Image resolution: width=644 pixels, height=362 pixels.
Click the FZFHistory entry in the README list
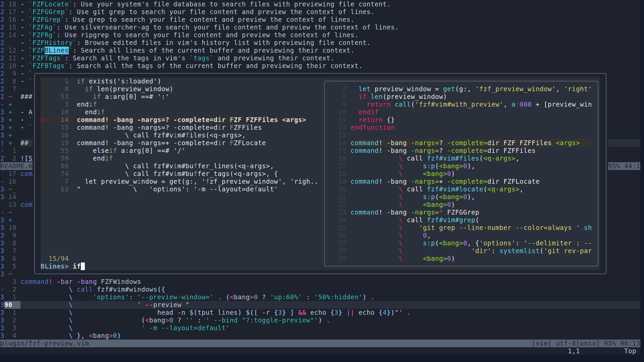pyautogui.click(x=52, y=43)
